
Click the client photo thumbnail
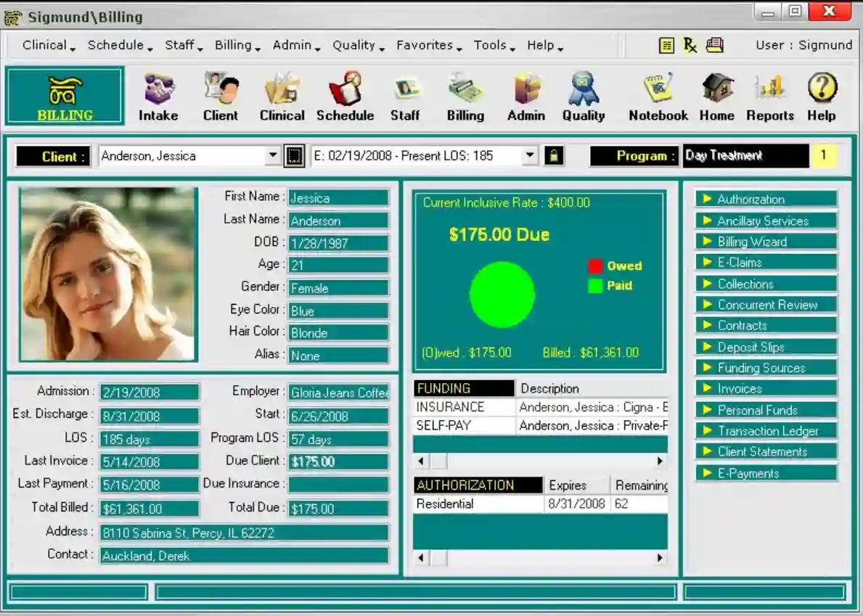pyautogui.click(x=108, y=274)
